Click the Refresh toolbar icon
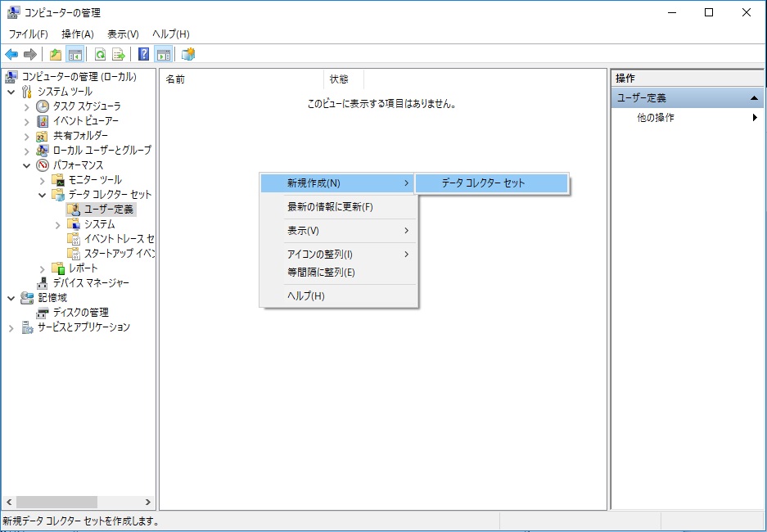Image resolution: width=767 pixels, height=532 pixels. click(100, 55)
